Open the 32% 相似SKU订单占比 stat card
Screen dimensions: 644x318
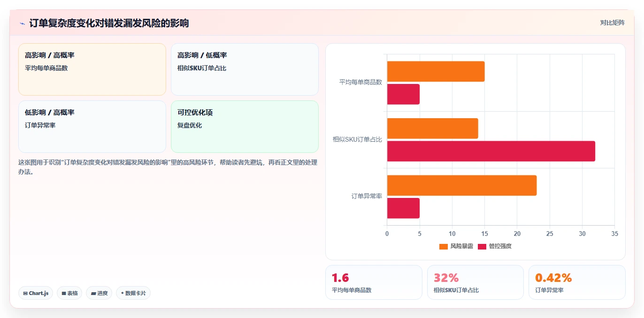click(x=475, y=282)
